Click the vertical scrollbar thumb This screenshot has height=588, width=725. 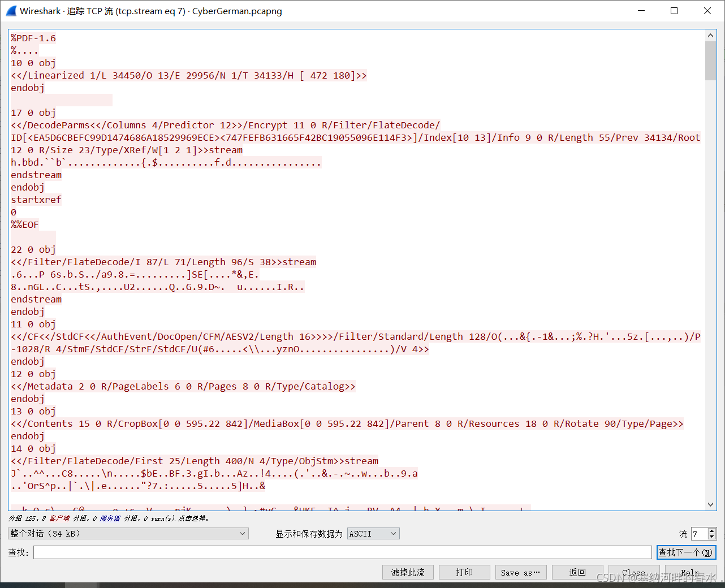[711, 60]
